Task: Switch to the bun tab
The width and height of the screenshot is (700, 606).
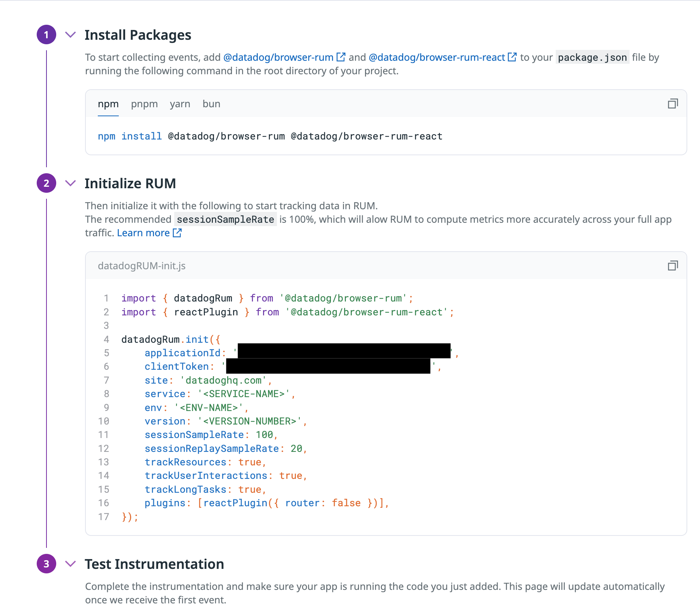Action: [x=211, y=104]
